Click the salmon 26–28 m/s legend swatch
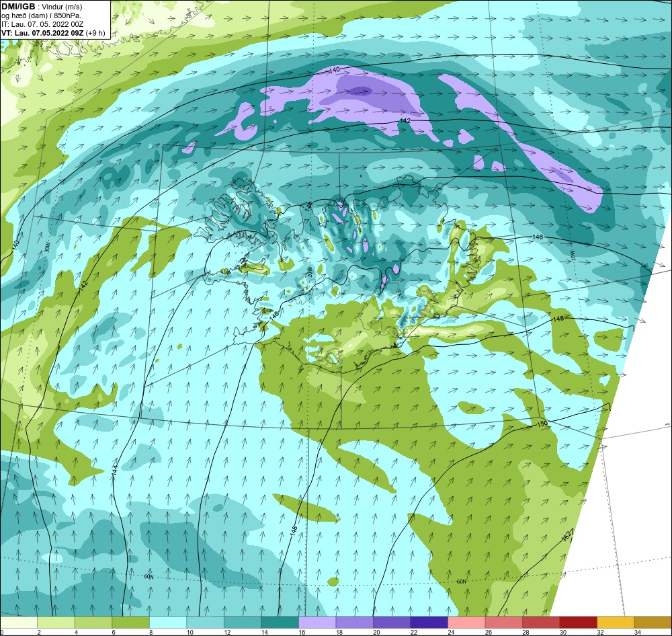Image resolution: width=672 pixels, height=636 pixels. (503, 623)
